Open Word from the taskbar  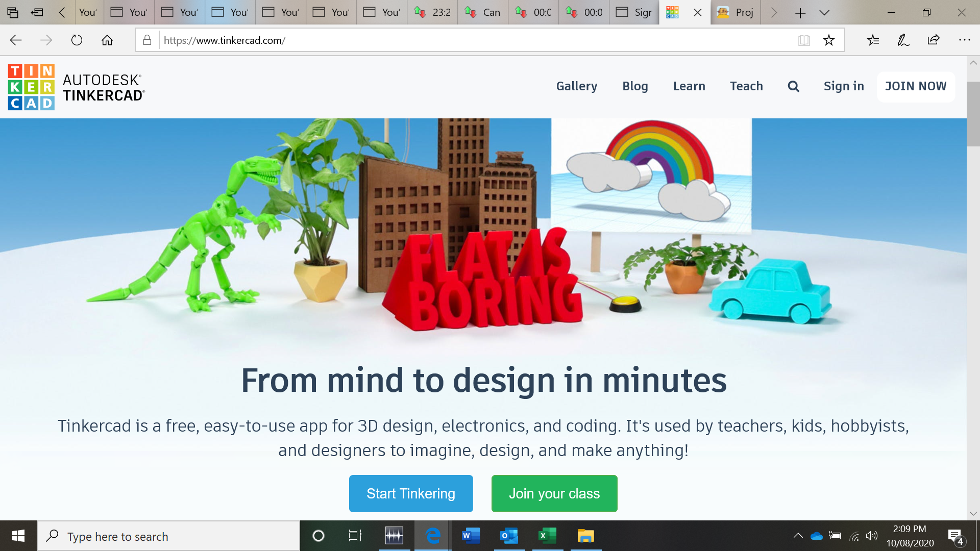coord(471,536)
